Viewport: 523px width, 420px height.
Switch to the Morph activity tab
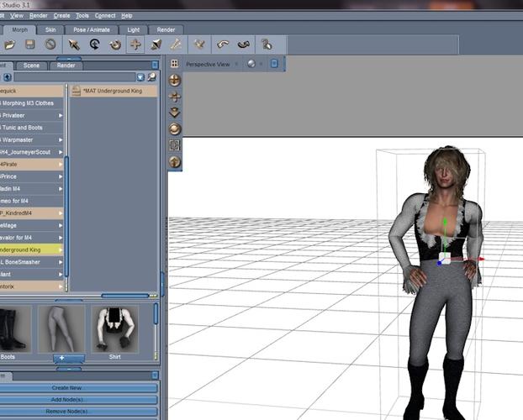19,29
